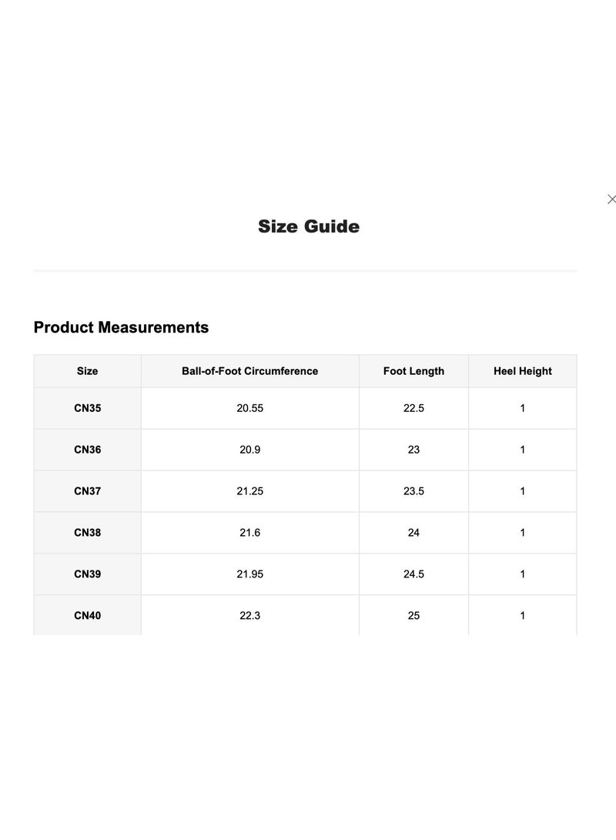
Task: Select the 24.5 foot length cell
Action: click(413, 574)
